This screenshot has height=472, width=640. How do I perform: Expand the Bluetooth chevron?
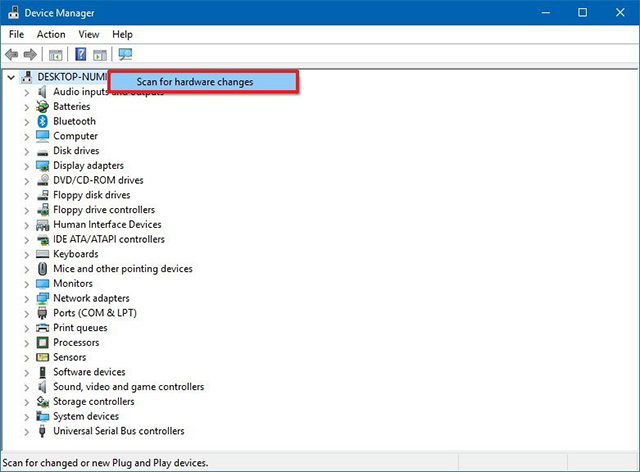click(27, 122)
